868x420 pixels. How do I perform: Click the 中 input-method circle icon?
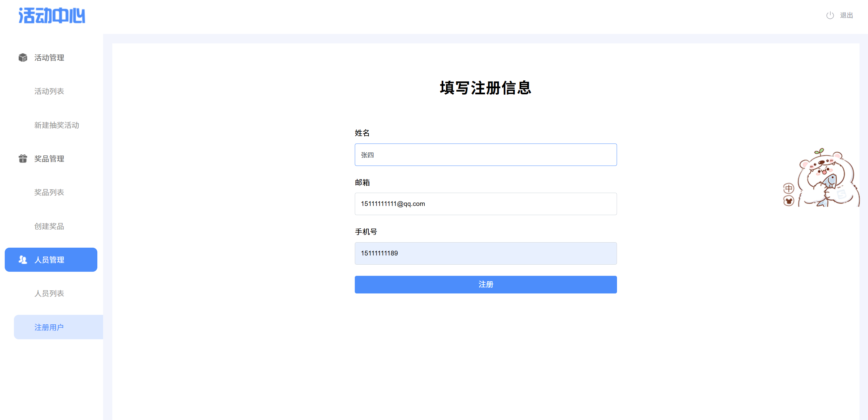tap(789, 188)
